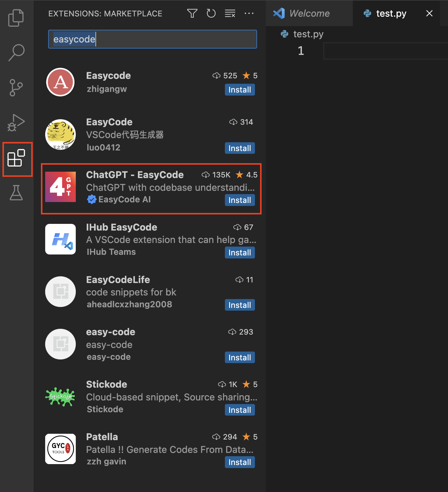Select publisher zzh gavin
The height and width of the screenshot is (492, 448).
(x=106, y=461)
